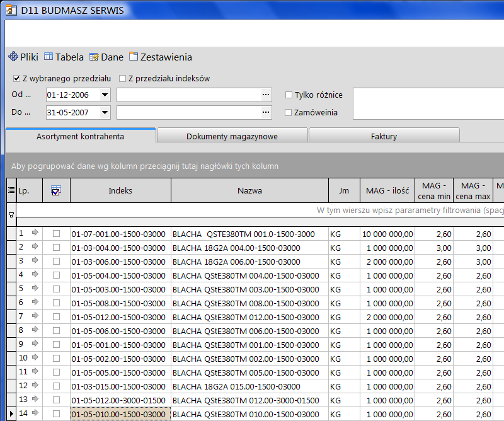
Task: Sort by MAG - cena min column header
Action: pyautogui.click(x=434, y=190)
